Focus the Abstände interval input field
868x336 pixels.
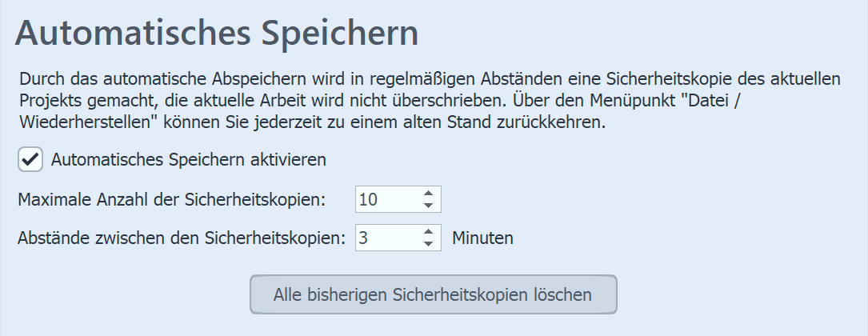coord(387,238)
